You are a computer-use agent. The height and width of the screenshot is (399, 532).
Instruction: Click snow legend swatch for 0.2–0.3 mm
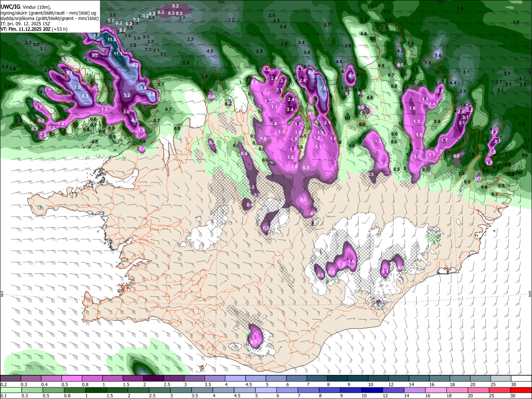10,379
